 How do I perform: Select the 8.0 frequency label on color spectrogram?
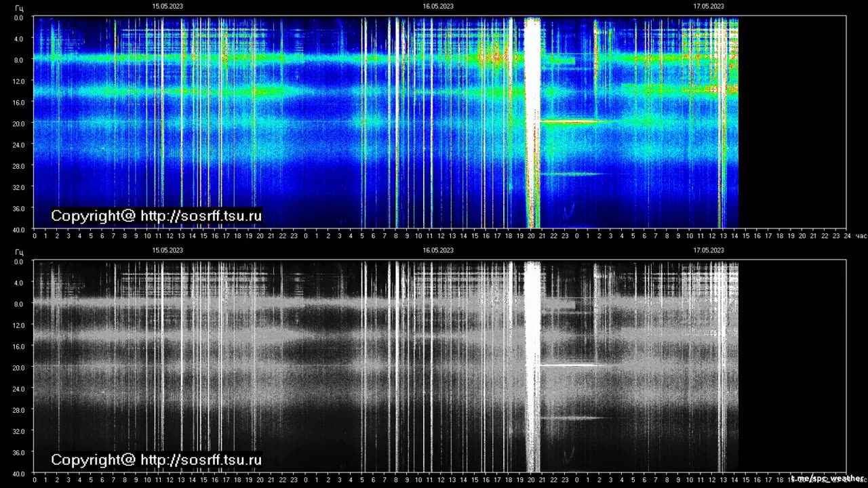[x=19, y=60]
